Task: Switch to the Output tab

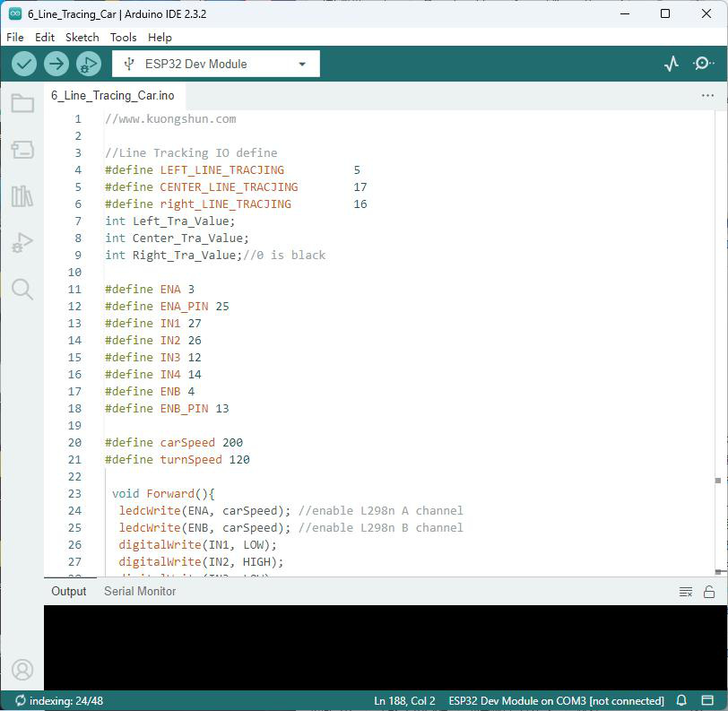Action: coord(69,591)
